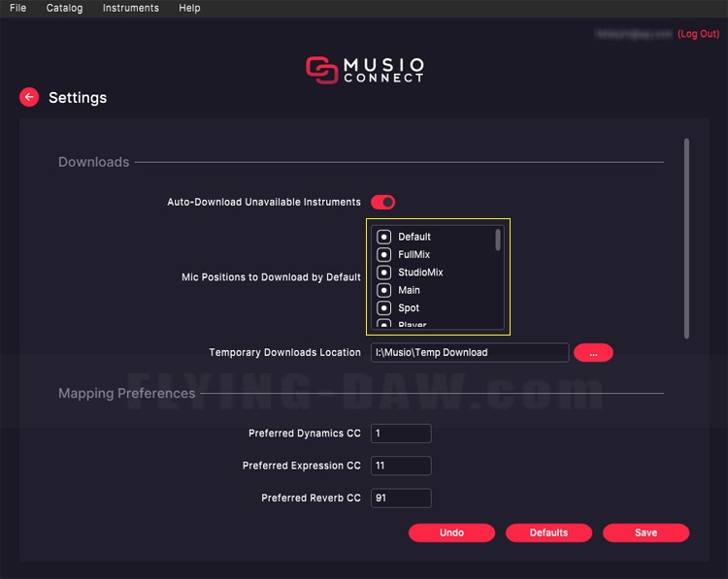Open the Instruments menu

(130, 8)
